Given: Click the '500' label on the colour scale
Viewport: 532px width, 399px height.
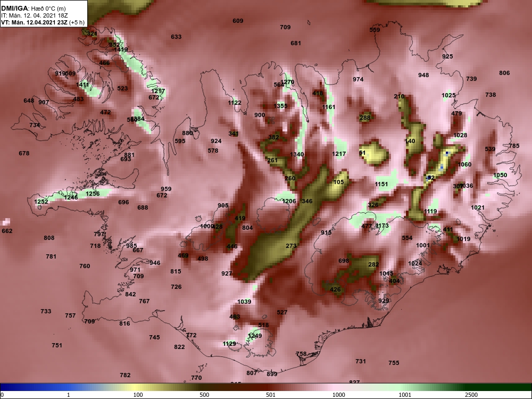Looking at the screenshot, I should tap(204, 395).
